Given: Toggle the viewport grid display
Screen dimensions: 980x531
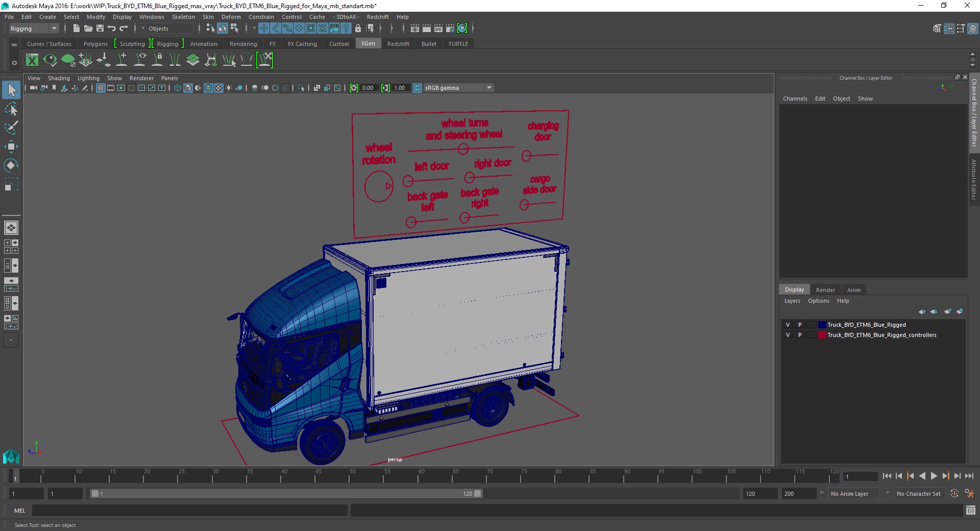Looking at the screenshot, I should (x=101, y=88).
